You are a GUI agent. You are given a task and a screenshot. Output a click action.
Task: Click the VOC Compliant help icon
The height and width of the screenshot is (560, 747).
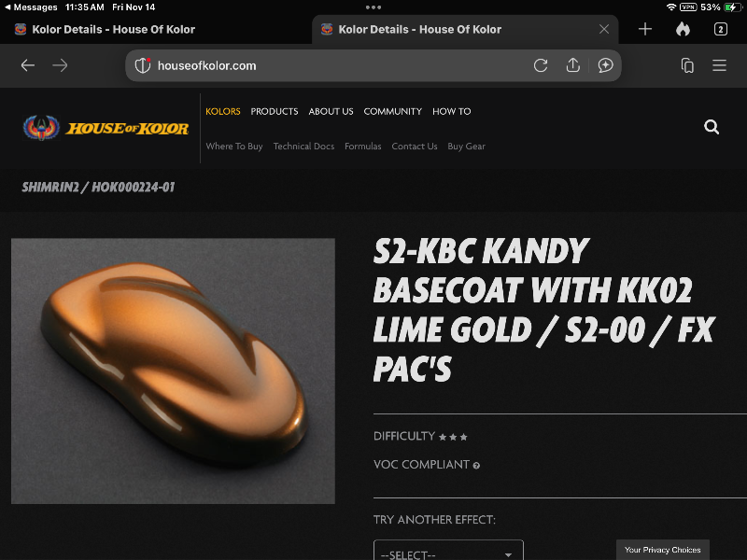pyautogui.click(x=476, y=465)
